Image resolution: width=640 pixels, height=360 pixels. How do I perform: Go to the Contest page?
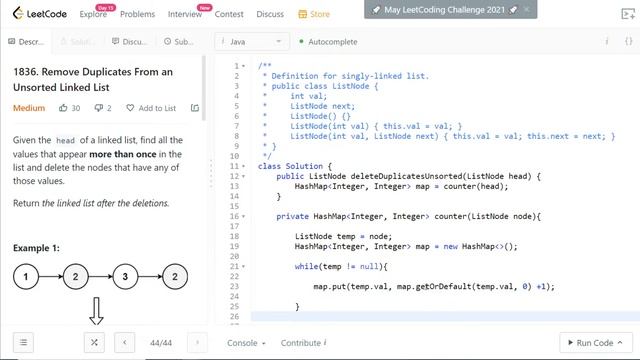pyautogui.click(x=229, y=14)
